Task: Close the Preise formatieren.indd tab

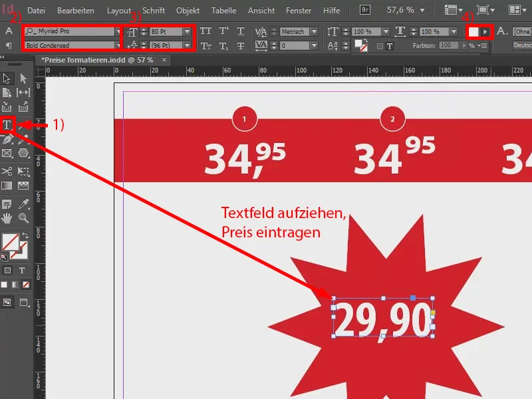Action: [x=164, y=60]
